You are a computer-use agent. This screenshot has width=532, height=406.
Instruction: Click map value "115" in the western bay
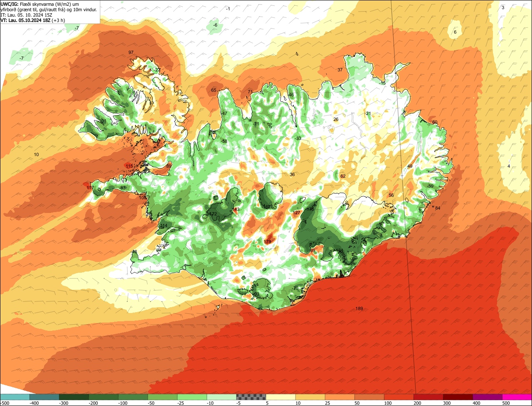click(129, 166)
